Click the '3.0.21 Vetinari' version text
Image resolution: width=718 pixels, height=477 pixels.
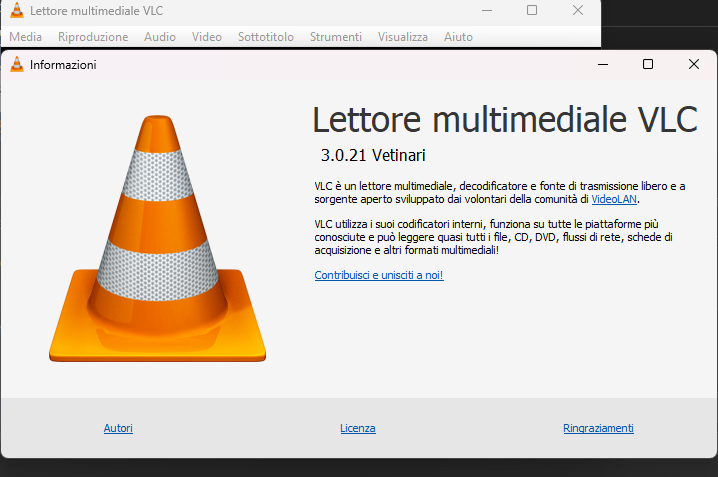click(373, 156)
